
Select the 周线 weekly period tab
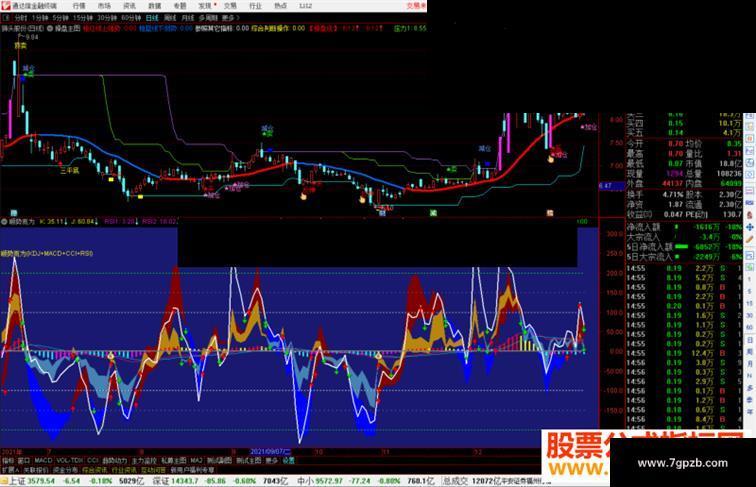[170, 18]
